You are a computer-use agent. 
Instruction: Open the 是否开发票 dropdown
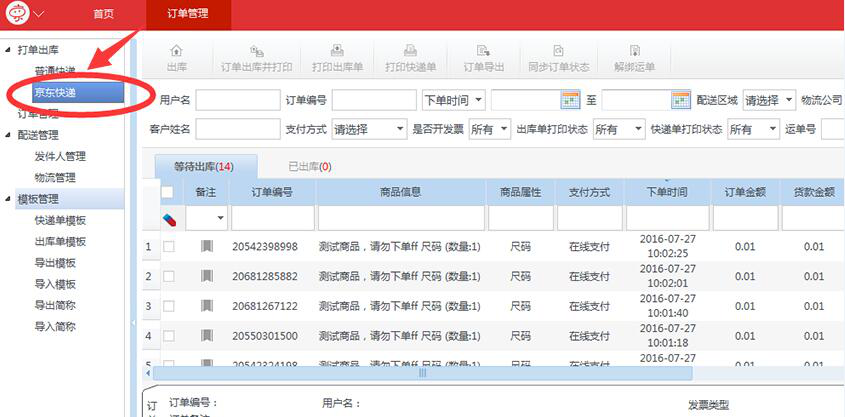pyautogui.click(x=489, y=129)
